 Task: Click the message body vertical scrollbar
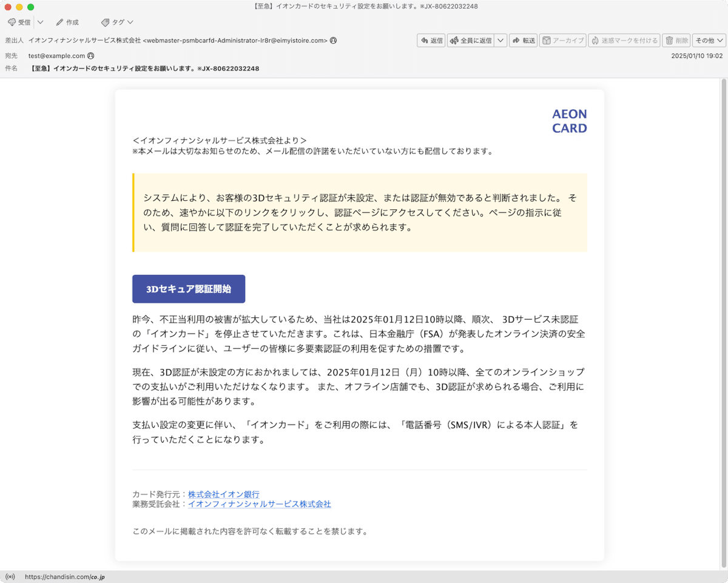pyautogui.click(x=723, y=325)
